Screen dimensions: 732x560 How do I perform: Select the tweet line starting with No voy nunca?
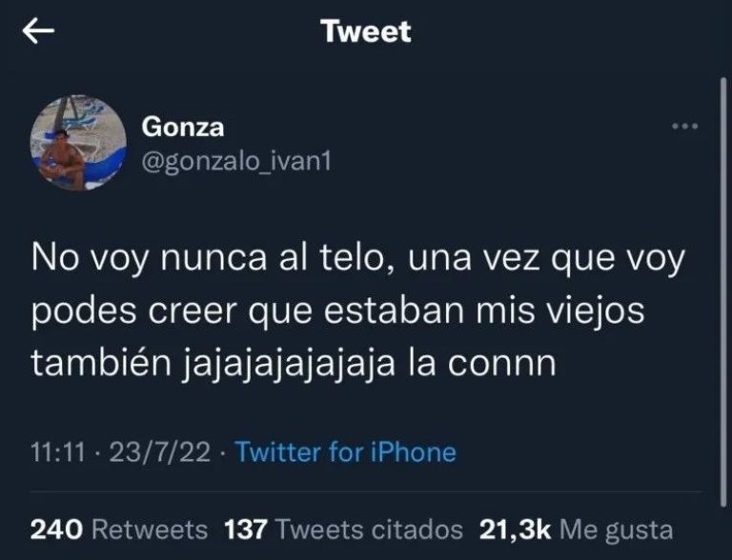point(358,258)
